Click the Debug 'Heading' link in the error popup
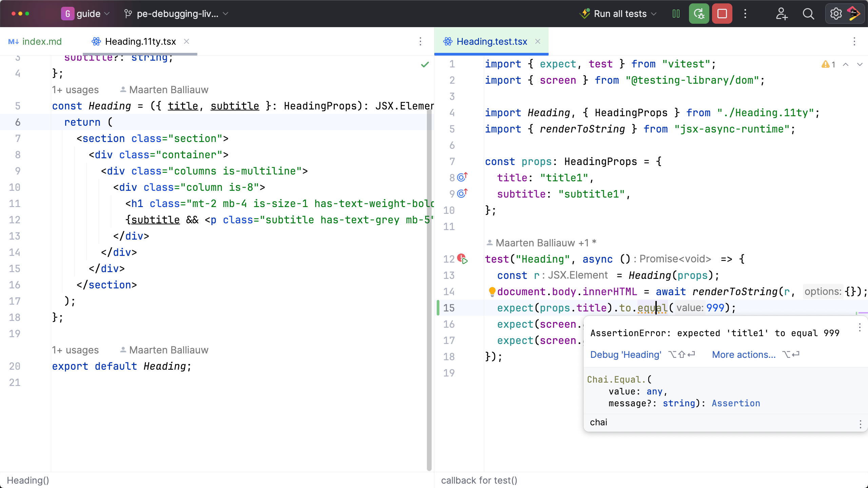The height and width of the screenshot is (488, 868). 625,354
